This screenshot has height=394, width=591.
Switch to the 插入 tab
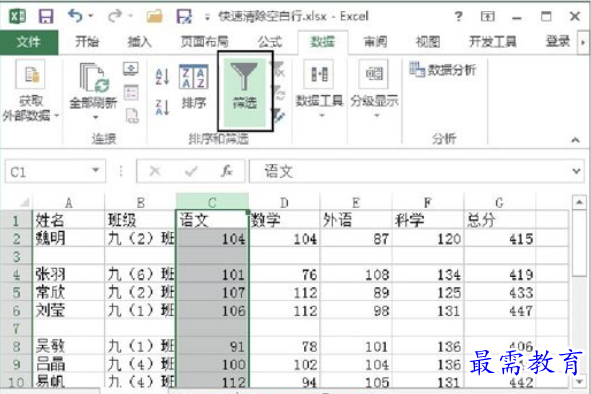(139, 42)
